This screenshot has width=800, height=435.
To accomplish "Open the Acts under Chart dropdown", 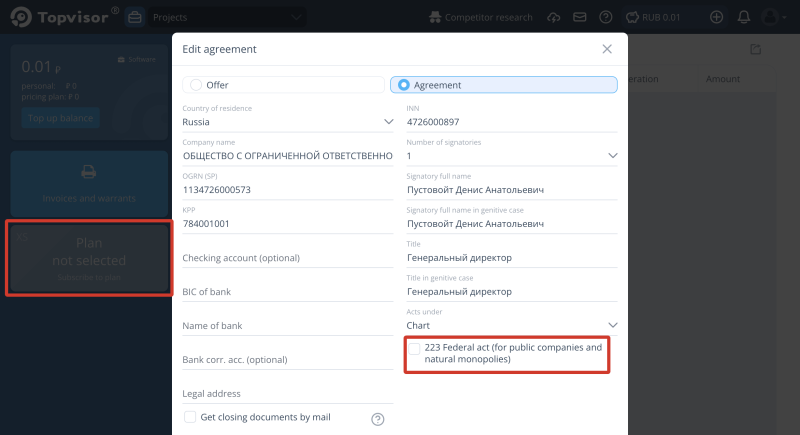I will 512,325.
